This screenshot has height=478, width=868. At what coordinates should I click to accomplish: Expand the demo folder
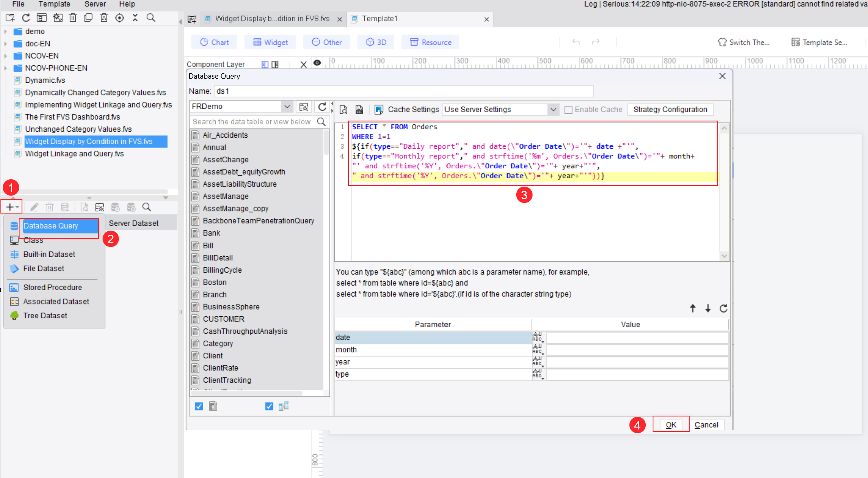(x=6, y=31)
